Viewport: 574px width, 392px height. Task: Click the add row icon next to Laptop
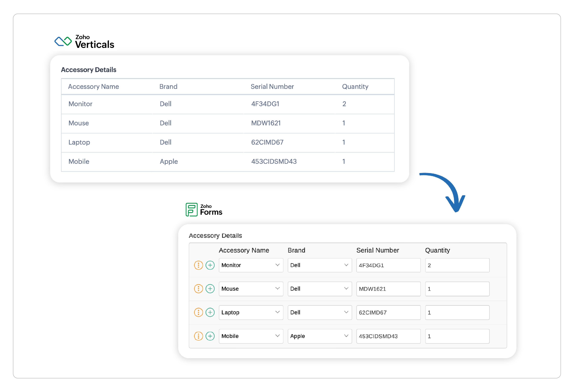point(210,312)
